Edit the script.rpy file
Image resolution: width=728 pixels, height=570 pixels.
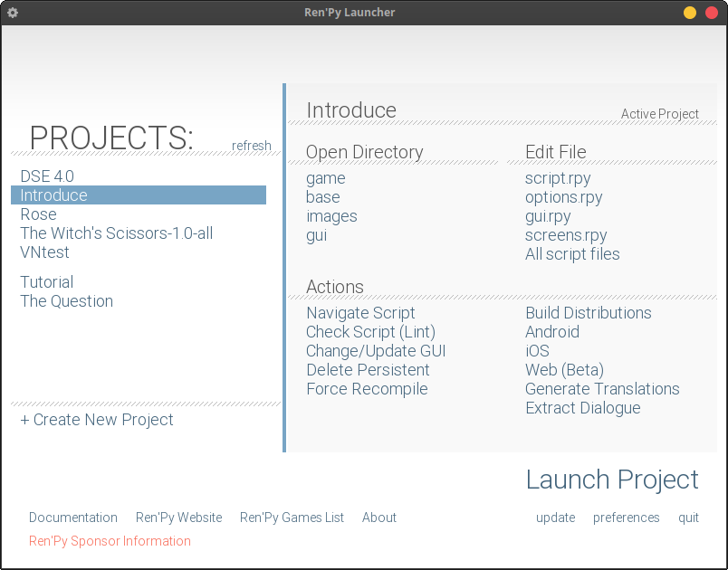(557, 178)
